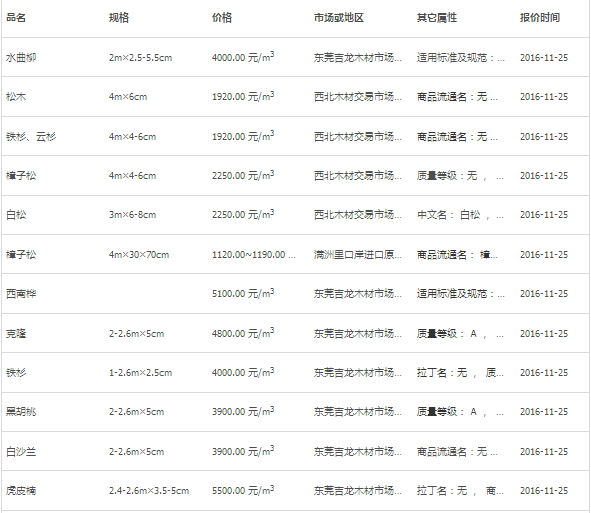The height and width of the screenshot is (513, 591).
Task: Click the 5500.00 元/m³ price cell
Action: tap(243, 490)
